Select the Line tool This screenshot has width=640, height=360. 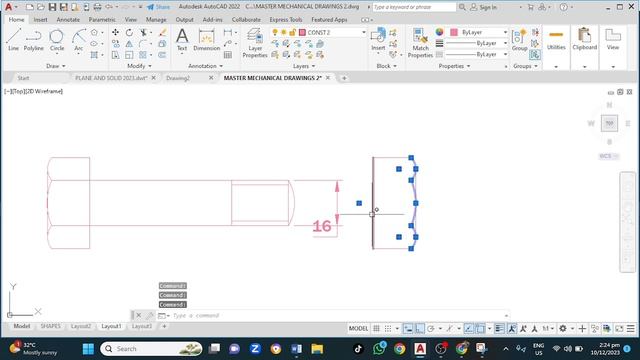point(13,40)
